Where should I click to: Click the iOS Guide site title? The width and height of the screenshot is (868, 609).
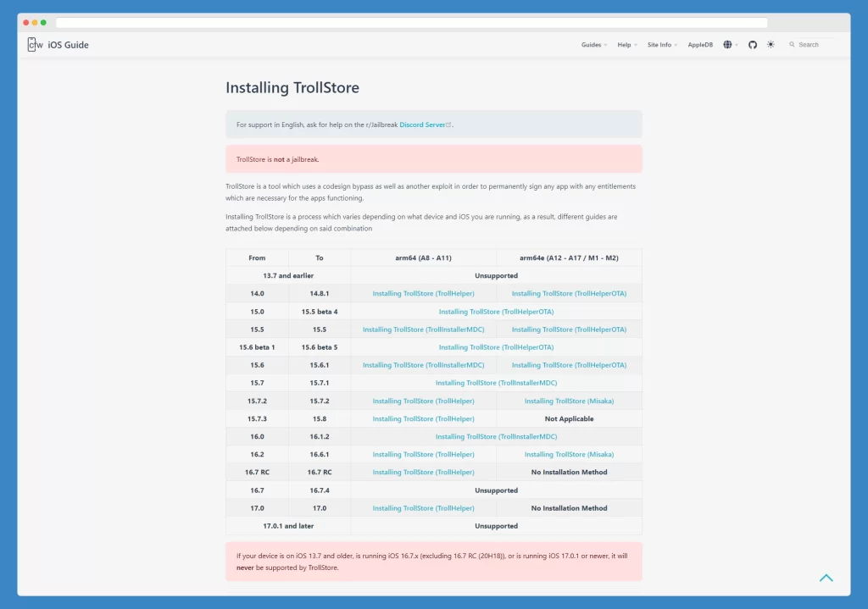(68, 45)
